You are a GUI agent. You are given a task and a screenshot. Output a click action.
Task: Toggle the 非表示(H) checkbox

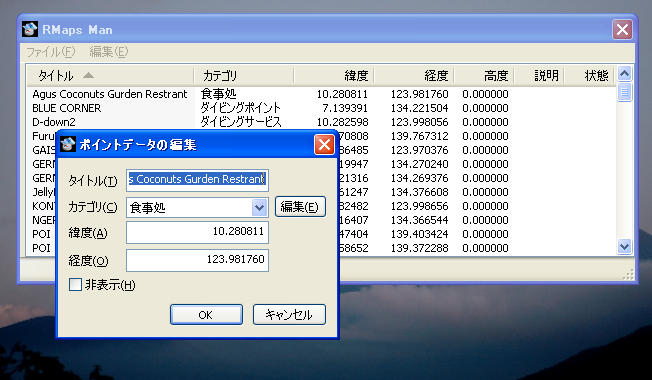75,285
